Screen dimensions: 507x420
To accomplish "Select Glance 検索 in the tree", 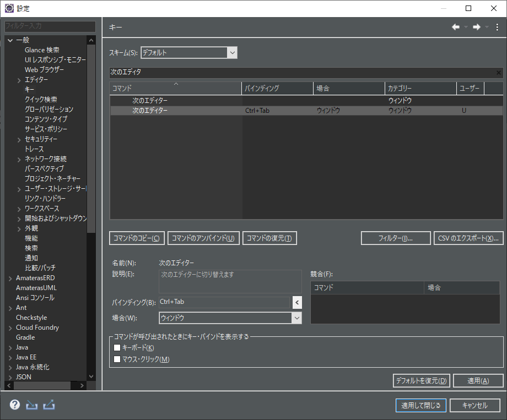I will 42,50.
